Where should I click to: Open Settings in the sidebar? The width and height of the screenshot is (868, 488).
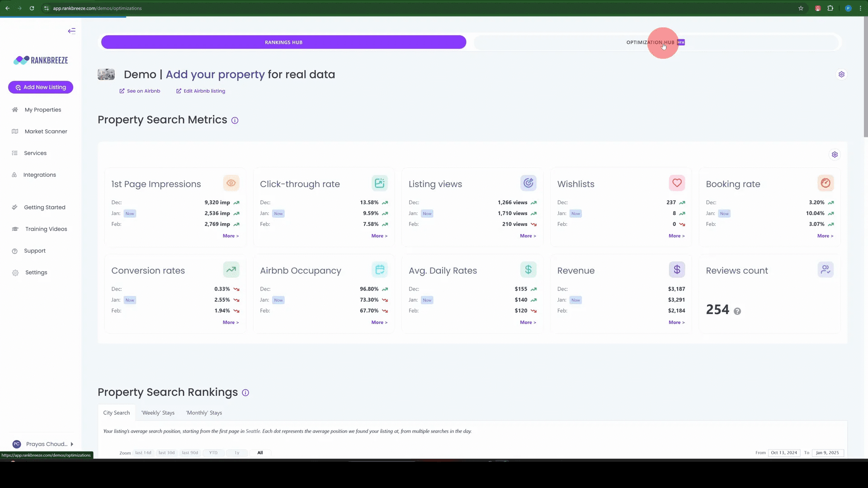coord(36,272)
